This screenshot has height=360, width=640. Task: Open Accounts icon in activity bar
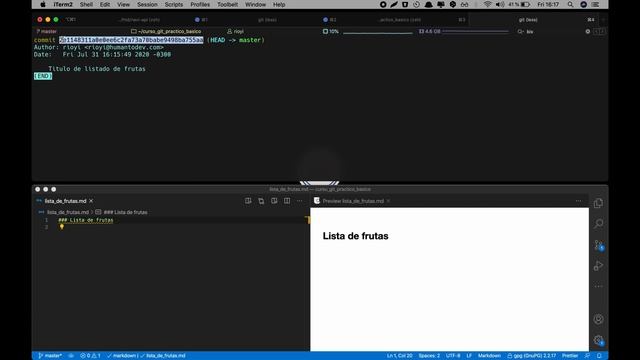tap(598, 319)
